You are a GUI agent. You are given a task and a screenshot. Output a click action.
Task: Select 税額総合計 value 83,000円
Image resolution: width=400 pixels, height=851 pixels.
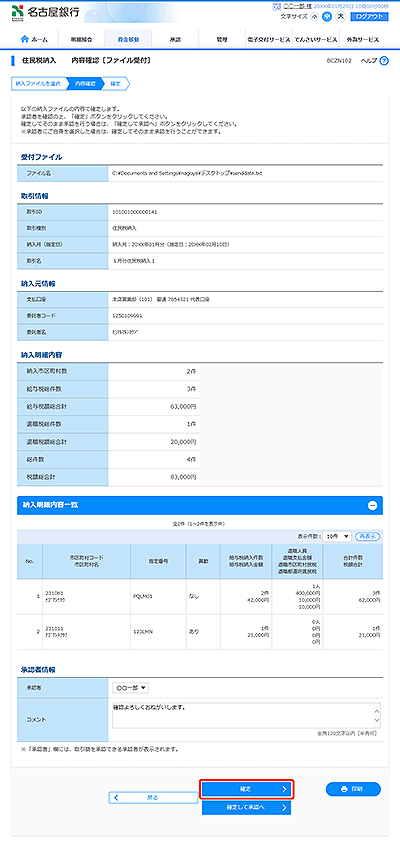tap(182, 477)
